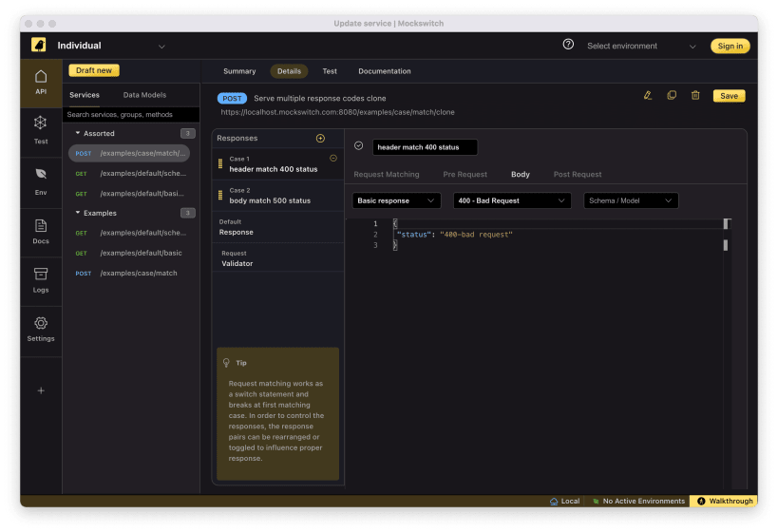This screenshot has height=532, width=778.
Task: Add a new response with plus icon
Action: point(320,138)
